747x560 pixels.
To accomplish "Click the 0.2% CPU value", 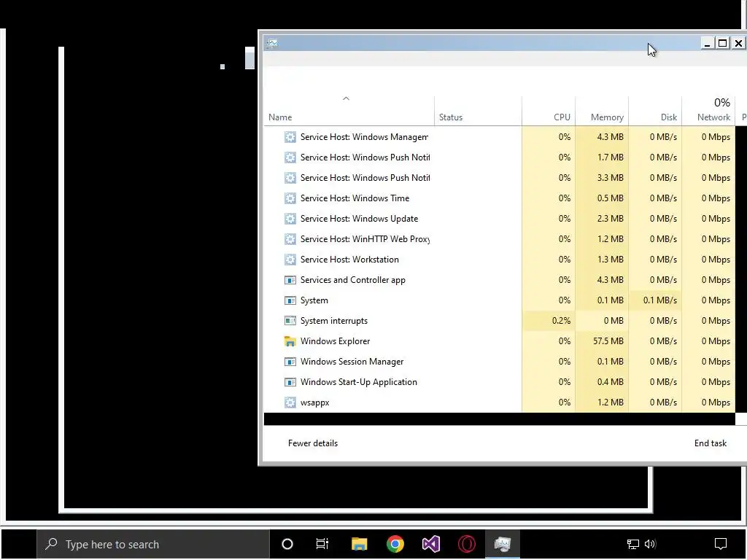I will coord(561,321).
